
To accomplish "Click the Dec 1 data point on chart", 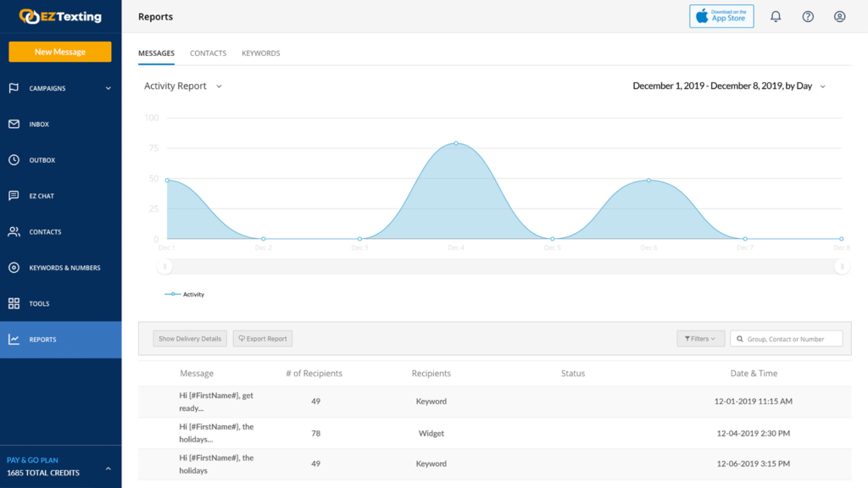I will tap(167, 180).
